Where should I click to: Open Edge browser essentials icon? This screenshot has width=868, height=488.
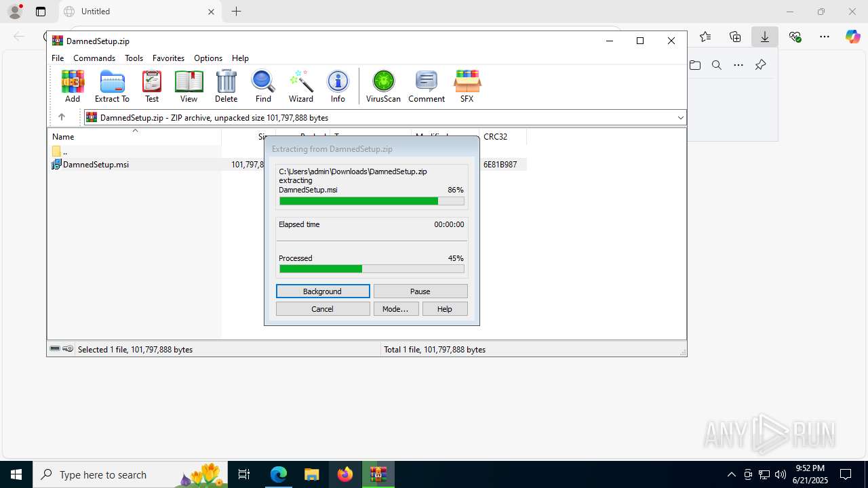tap(795, 37)
